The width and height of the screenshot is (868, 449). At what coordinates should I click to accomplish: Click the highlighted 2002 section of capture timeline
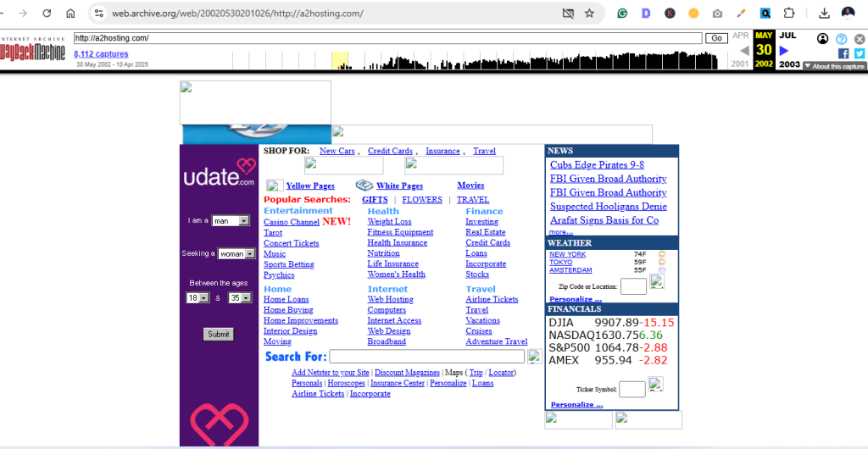(x=340, y=60)
